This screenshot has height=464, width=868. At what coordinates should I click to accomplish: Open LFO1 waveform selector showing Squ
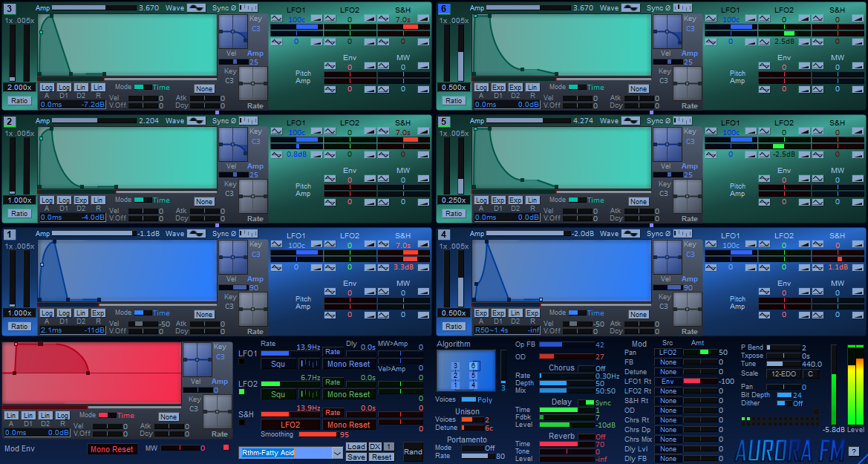tap(278, 364)
